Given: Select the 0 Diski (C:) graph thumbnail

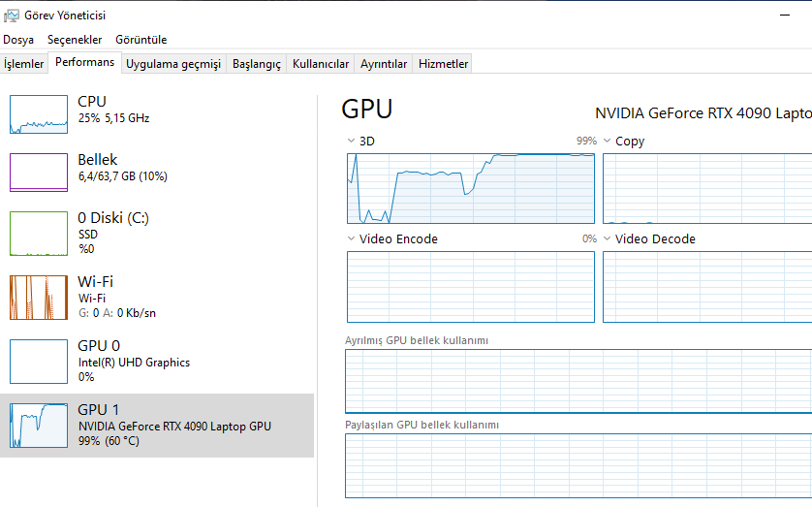Looking at the screenshot, I should coord(39,233).
